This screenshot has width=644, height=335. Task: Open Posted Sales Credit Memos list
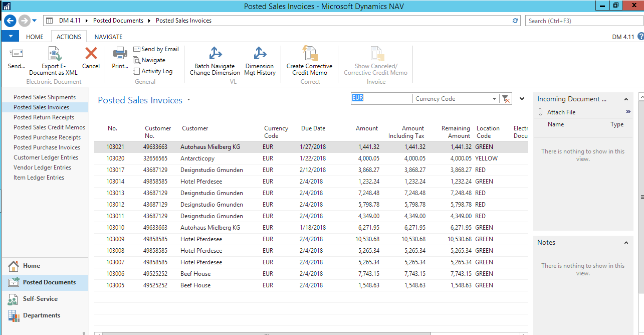[x=49, y=127]
